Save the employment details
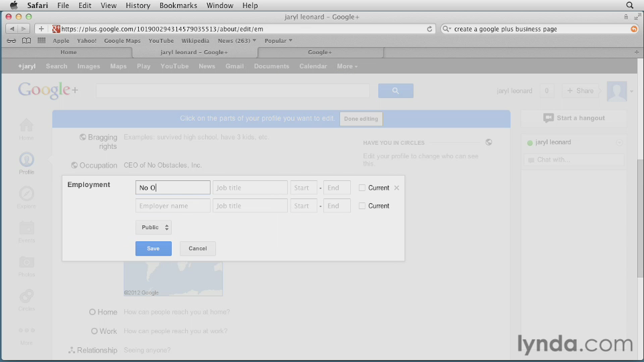 tap(154, 249)
